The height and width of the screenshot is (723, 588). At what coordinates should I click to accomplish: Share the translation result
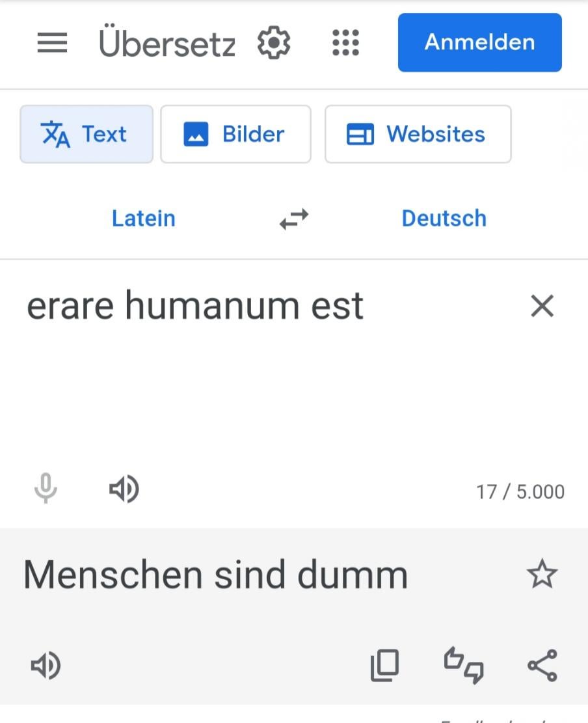tap(542, 665)
